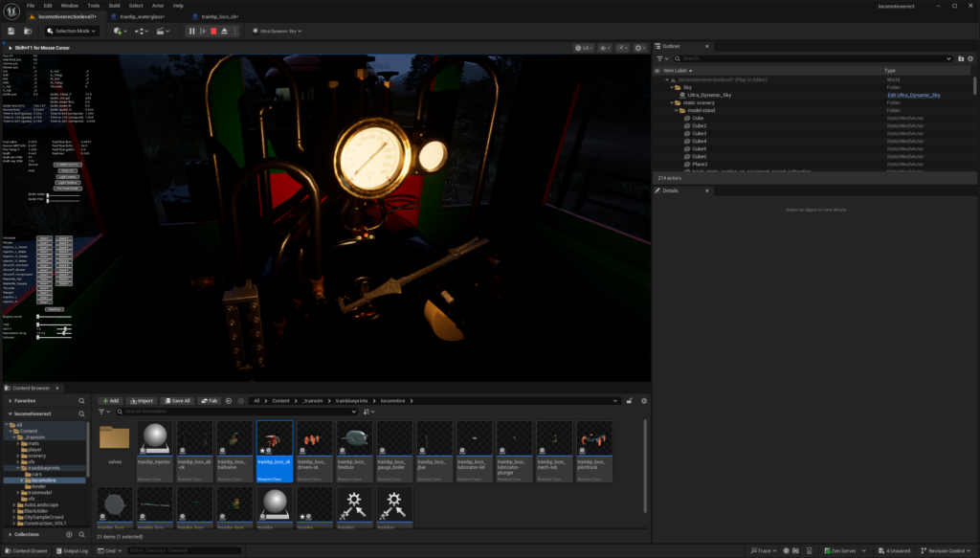Screen dimensions: 980x558
Task: Add a new collection with plus icon
Action: point(70,534)
